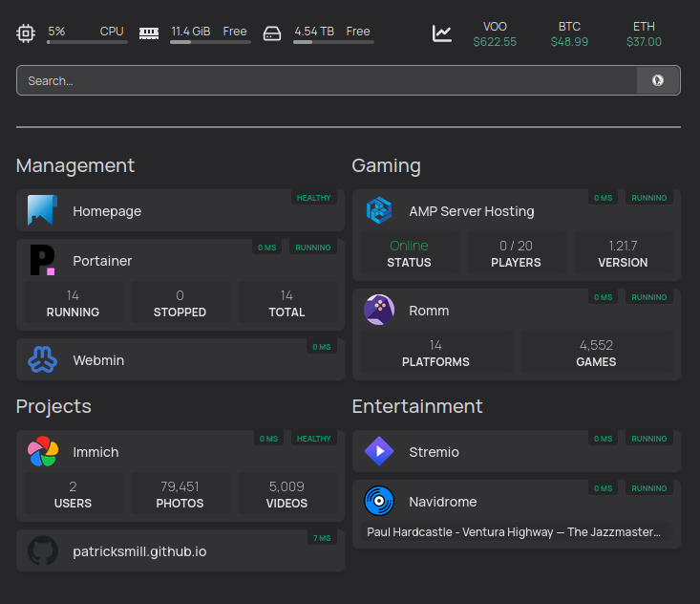Toggle the Entertainment group heading
The height and width of the screenshot is (604, 700).
click(x=417, y=406)
